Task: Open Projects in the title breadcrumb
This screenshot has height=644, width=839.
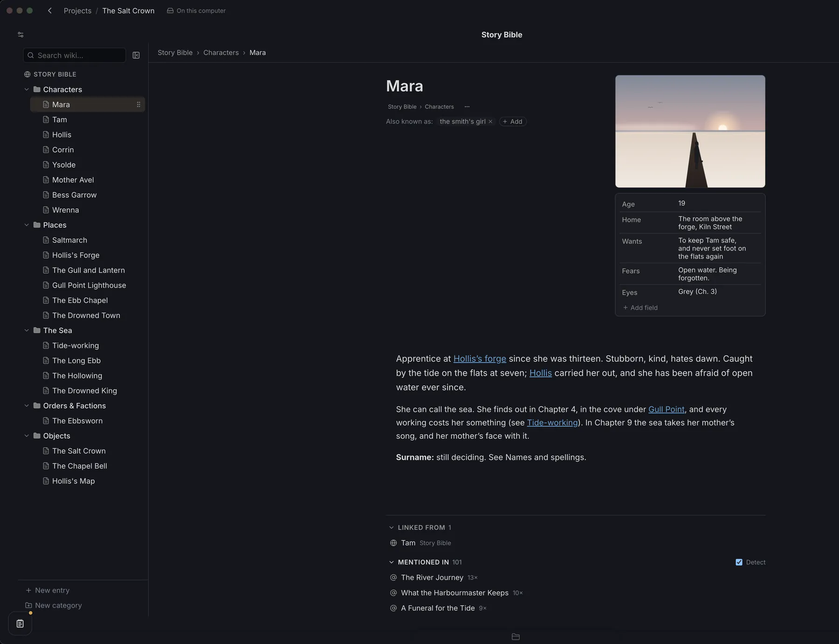Action: tap(77, 11)
